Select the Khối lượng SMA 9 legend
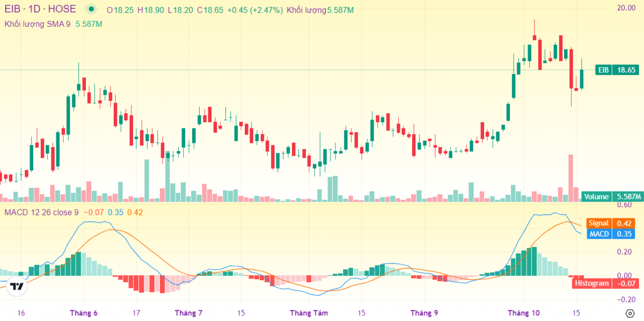This screenshot has height=321, width=644. click(38, 24)
